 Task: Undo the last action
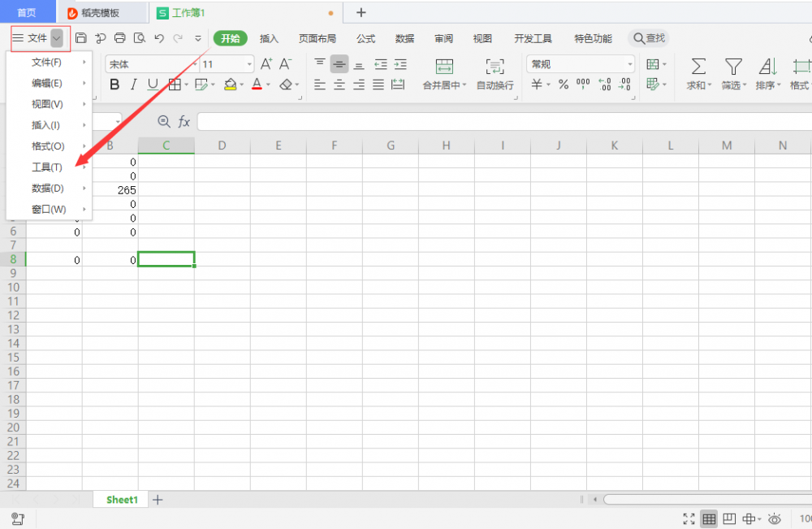[159, 38]
